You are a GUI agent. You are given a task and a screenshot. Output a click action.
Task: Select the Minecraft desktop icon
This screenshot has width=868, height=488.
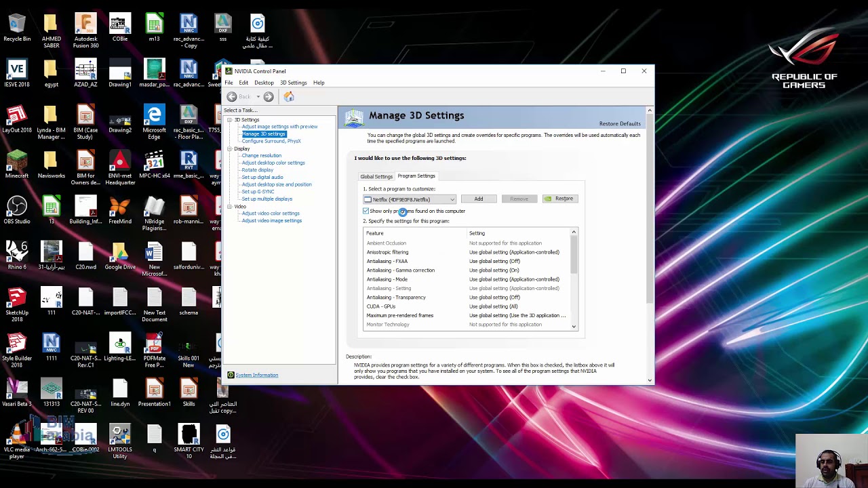click(x=17, y=165)
